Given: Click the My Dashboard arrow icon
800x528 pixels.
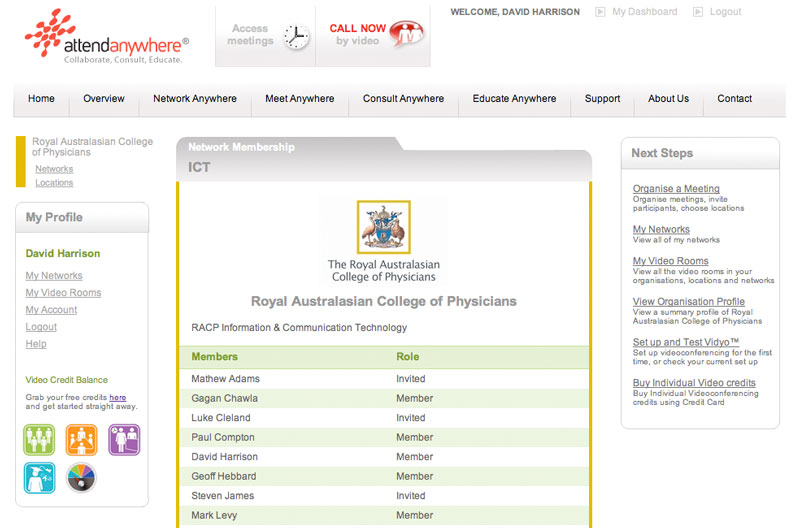Looking at the screenshot, I should [600, 12].
